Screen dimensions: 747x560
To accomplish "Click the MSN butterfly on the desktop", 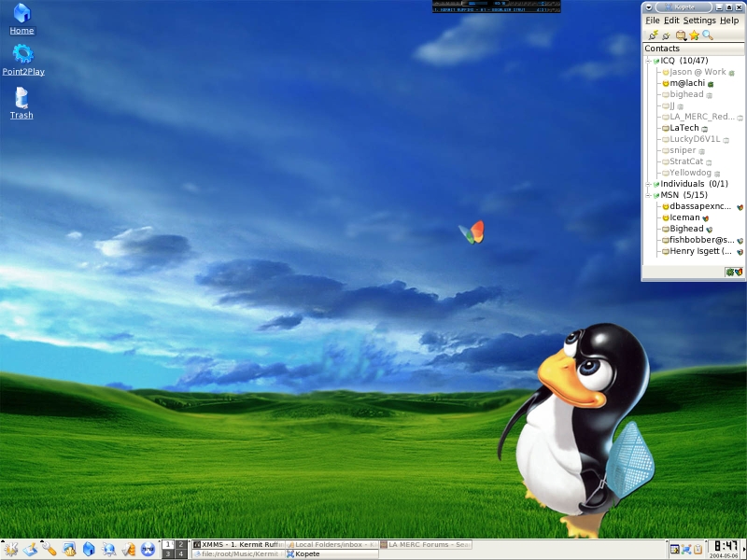I will (x=472, y=232).
